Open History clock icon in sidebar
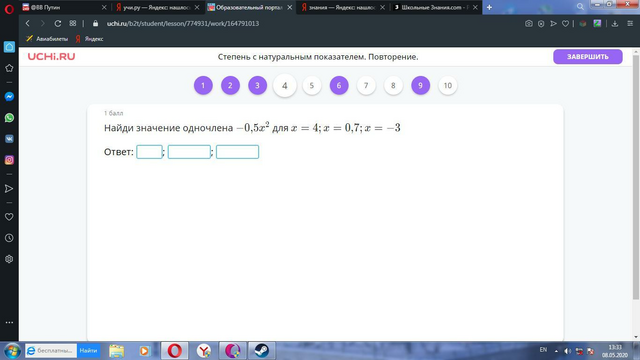640x360 pixels. pos(9,238)
